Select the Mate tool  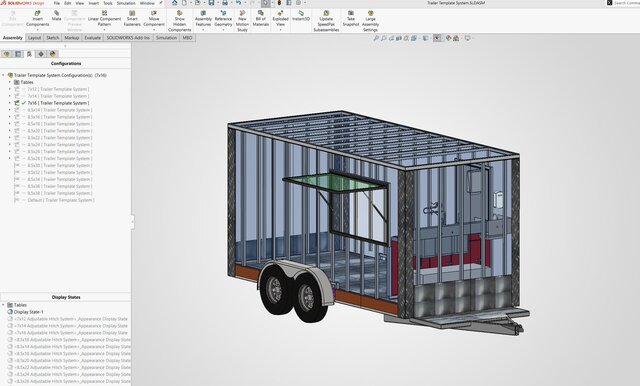click(56, 16)
